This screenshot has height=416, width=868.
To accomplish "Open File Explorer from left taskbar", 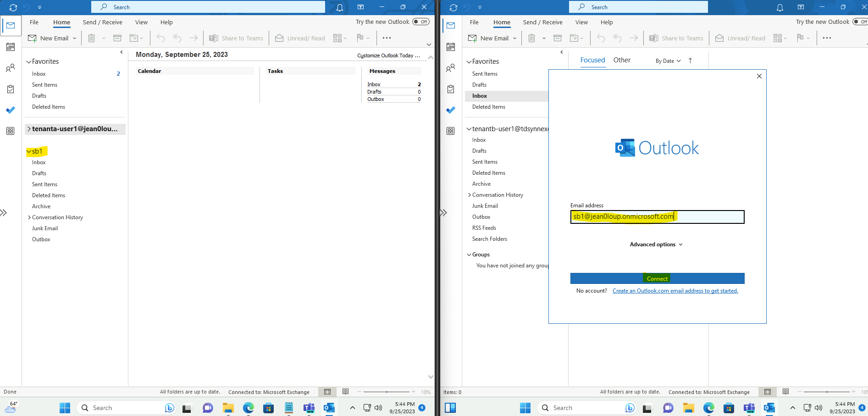I will click(228, 408).
